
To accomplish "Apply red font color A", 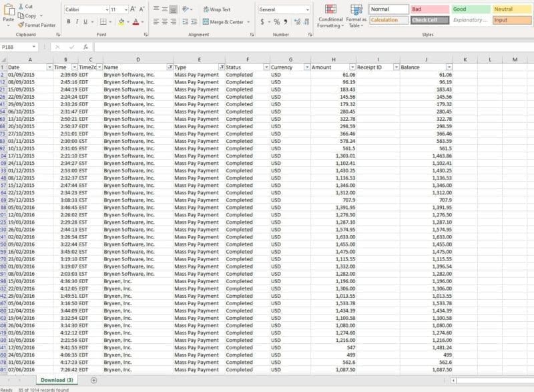I will click(136, 22).
